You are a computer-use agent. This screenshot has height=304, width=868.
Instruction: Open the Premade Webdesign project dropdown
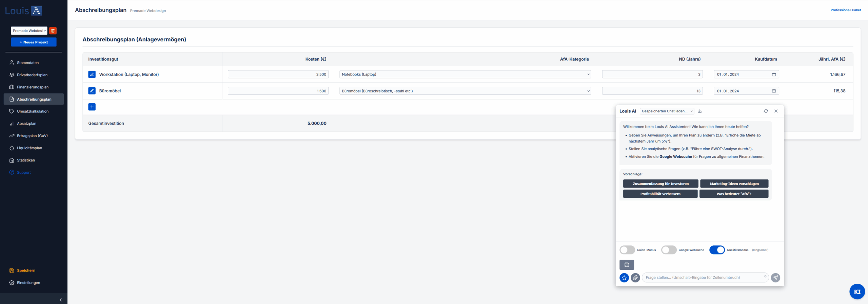coord(29,31)
